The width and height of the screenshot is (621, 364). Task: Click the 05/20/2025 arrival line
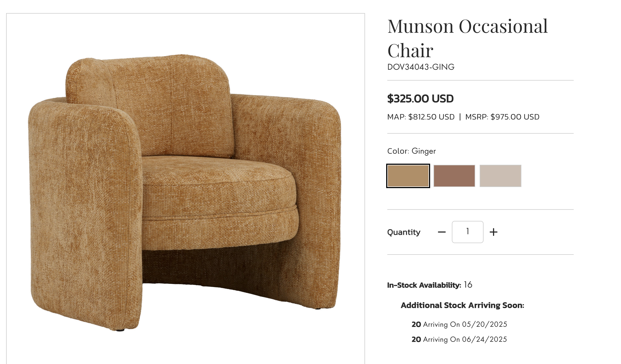point(459,325)
